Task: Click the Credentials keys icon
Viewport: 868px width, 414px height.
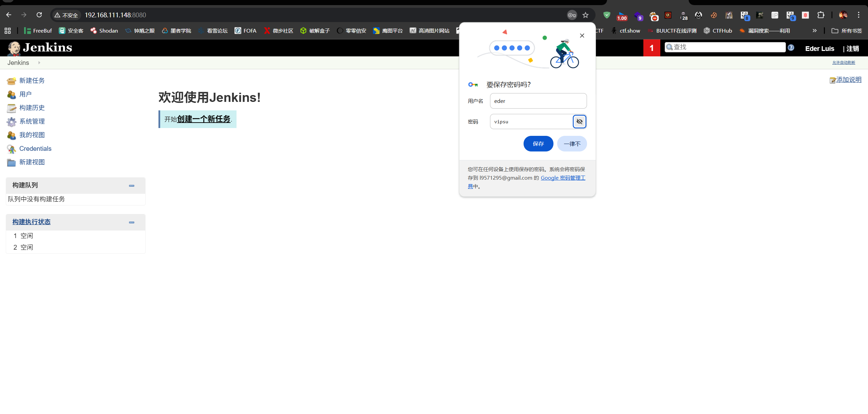Action: [x=11, y=149]
